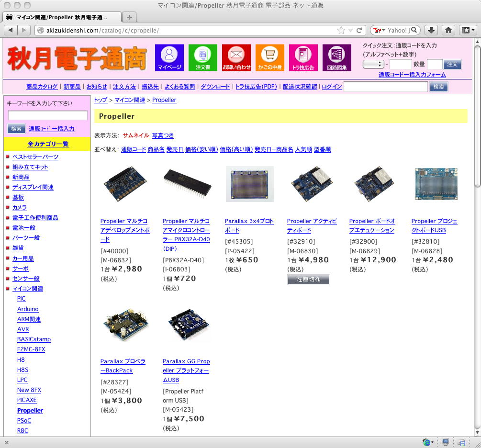Click the P8X32A-D40 DIP chip thumbnail

click(x=188, y=183)
